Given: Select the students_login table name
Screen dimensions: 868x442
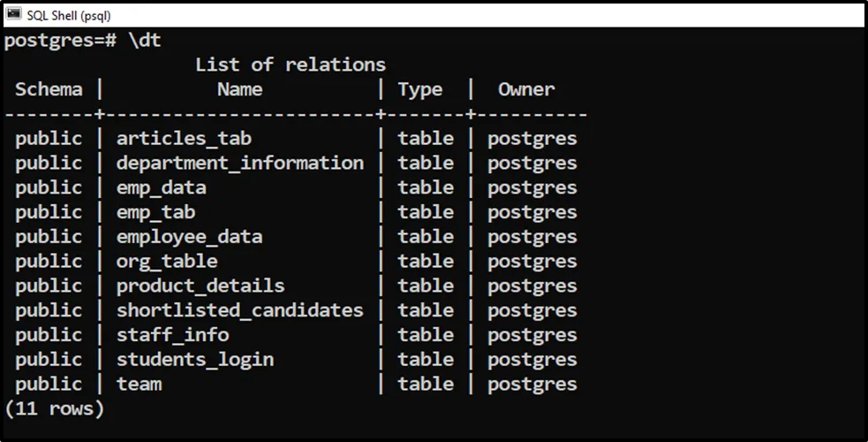Looking at the screenshot, I should [194, 360].
